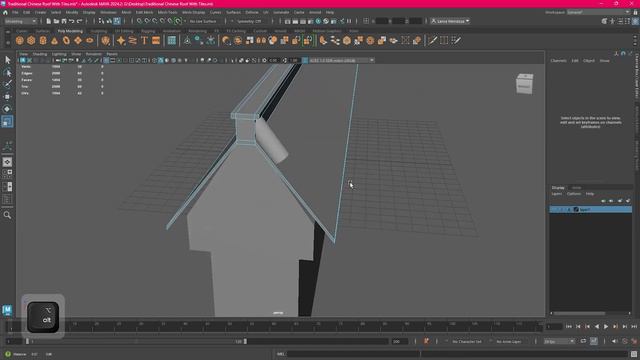Go to start of playback range
Viewport: 640px width, 360px height.
[x=569, y=327]
